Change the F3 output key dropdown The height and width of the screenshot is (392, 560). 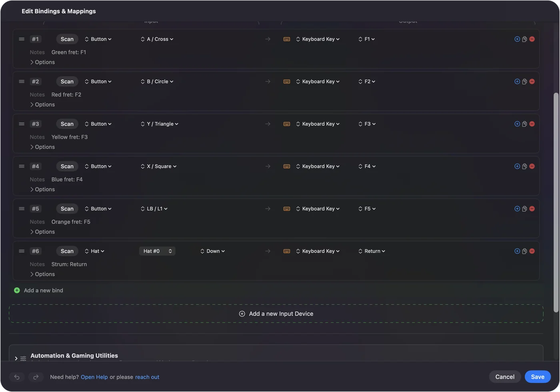coord(367,124)
